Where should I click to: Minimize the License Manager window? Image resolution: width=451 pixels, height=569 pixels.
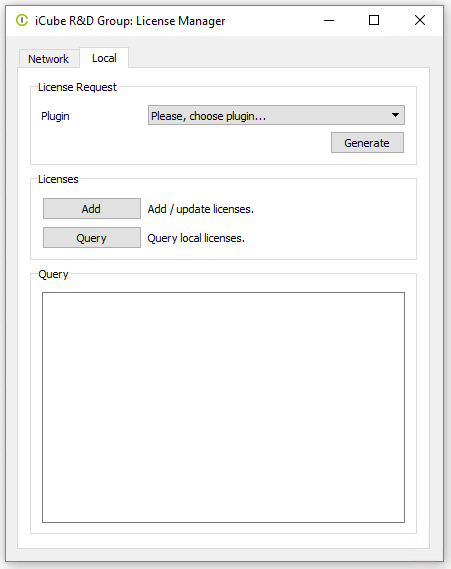(329, 20)
